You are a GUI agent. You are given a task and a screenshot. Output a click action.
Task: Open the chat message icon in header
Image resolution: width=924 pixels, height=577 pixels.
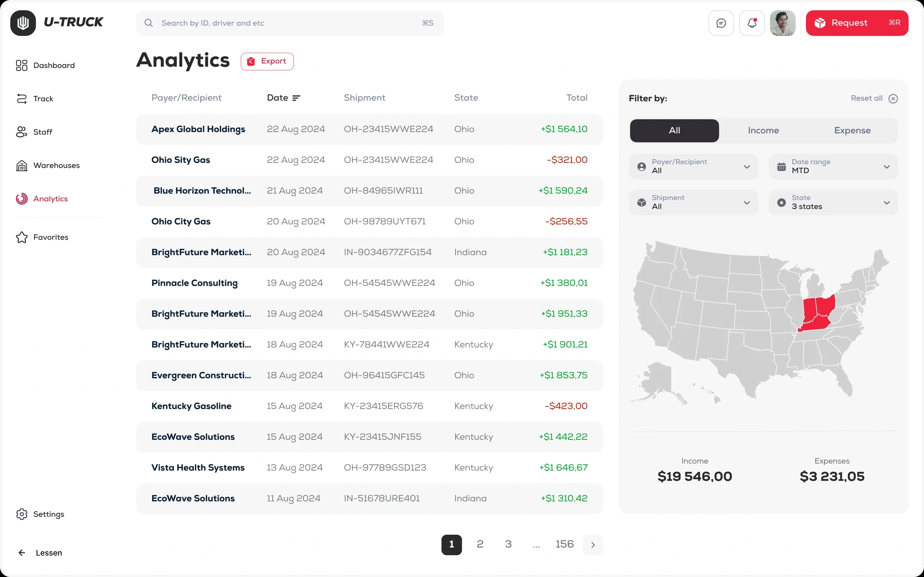pos(721,23)
